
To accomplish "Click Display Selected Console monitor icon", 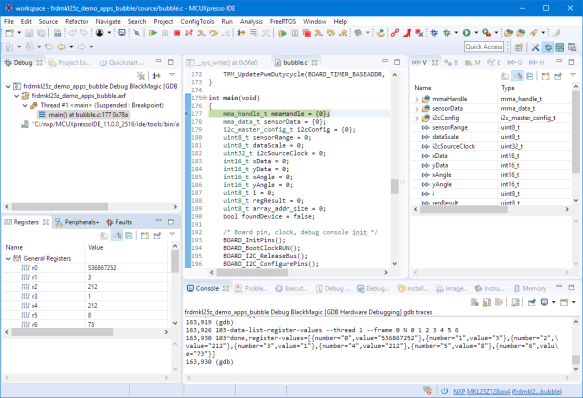I will 544,302.
